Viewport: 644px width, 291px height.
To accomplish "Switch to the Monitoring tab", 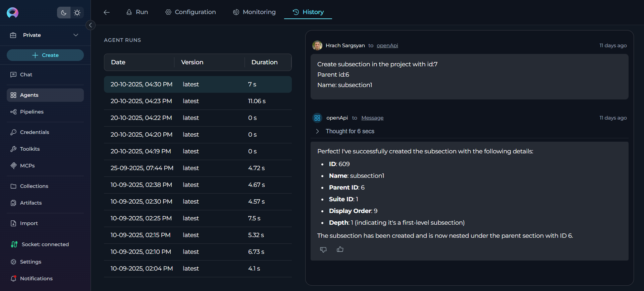I will click(x=254, y=12).
